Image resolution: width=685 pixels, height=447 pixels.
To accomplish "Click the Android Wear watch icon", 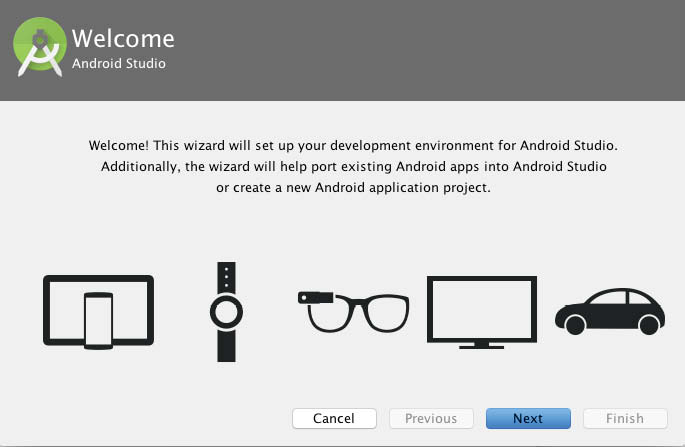I will click(x=226, y=312).
